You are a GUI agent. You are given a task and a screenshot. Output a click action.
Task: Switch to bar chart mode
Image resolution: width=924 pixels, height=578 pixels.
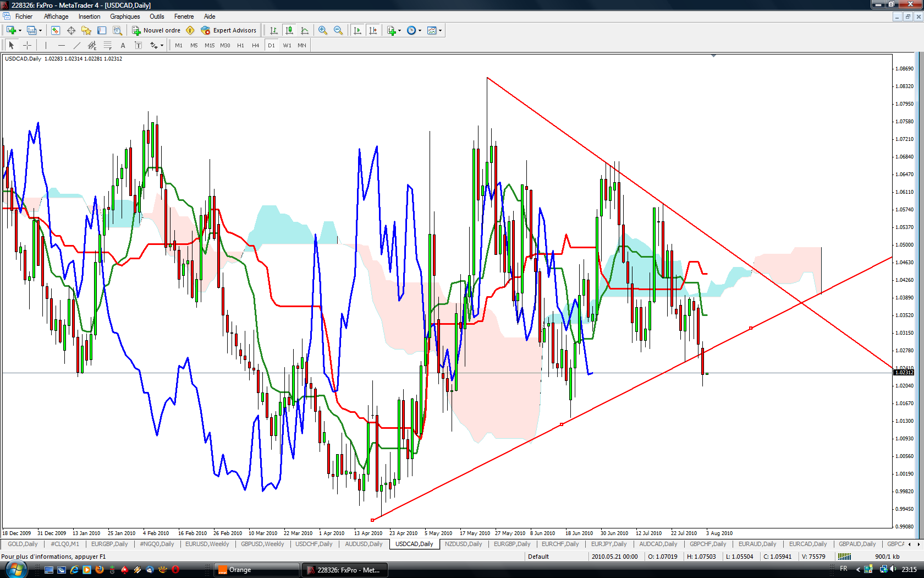(x=274, y=30)
